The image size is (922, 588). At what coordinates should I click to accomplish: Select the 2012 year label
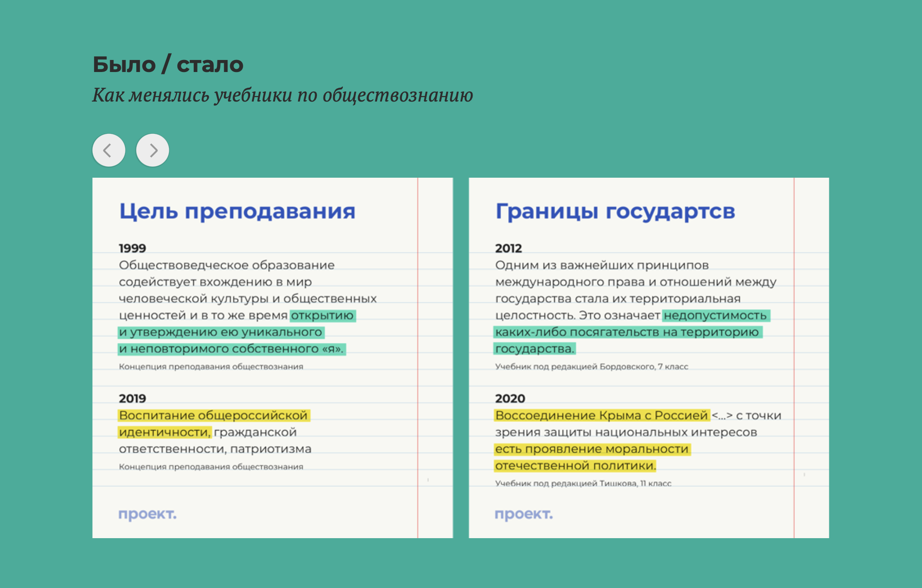pos(508,248)
